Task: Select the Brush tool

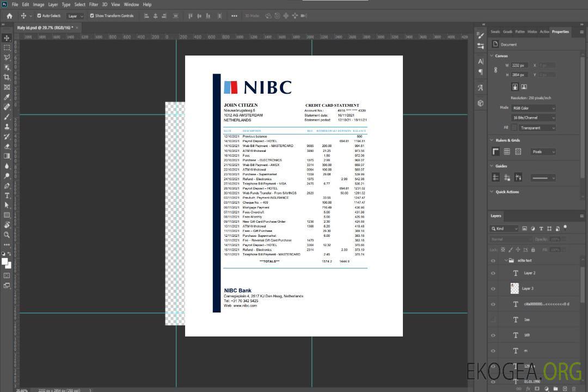Action: pos(7,117)
